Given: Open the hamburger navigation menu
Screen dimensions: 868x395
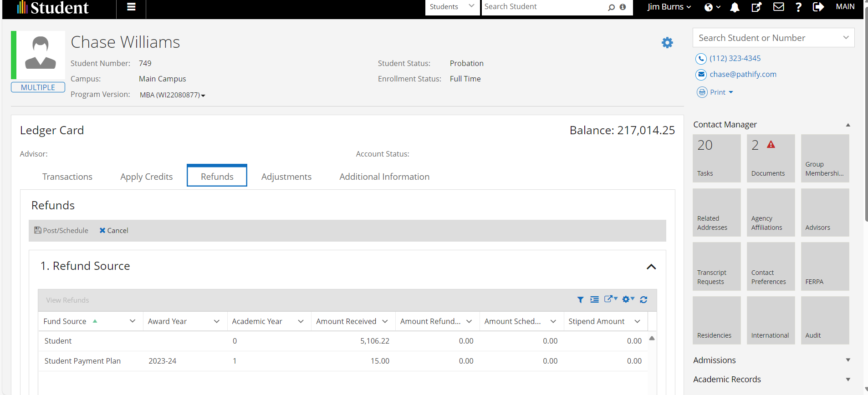Looking at the screenshot, I should (131, 7).
